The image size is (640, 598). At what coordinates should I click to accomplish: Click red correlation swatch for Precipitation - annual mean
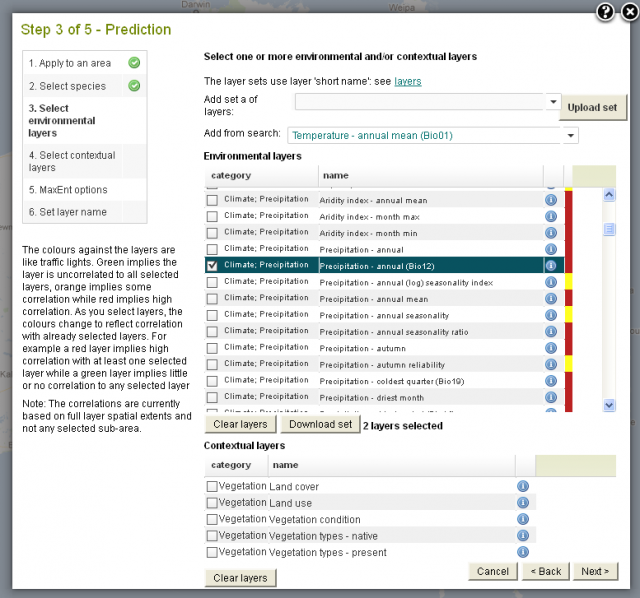coord(569,299)
